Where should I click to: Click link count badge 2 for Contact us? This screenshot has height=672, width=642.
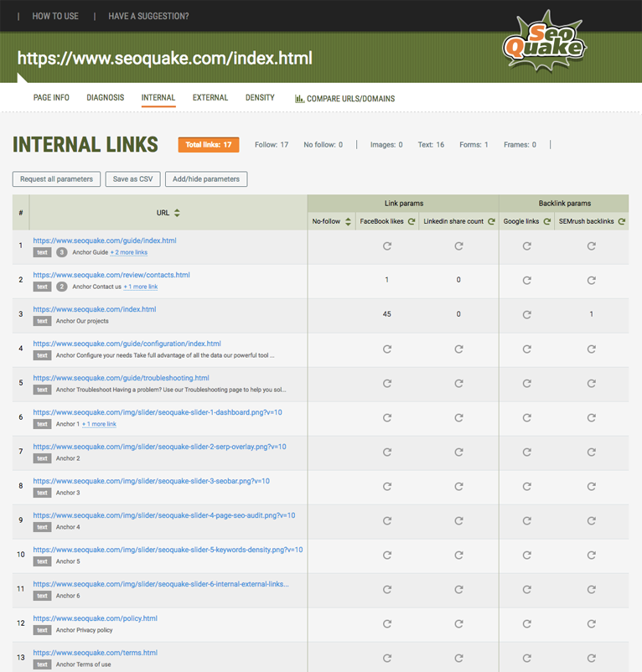point(62,287)
